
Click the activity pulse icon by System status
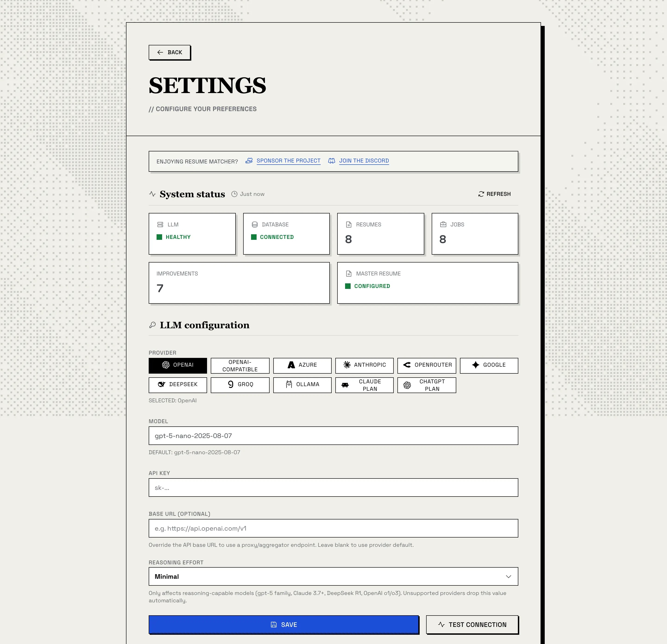point(152,194)
